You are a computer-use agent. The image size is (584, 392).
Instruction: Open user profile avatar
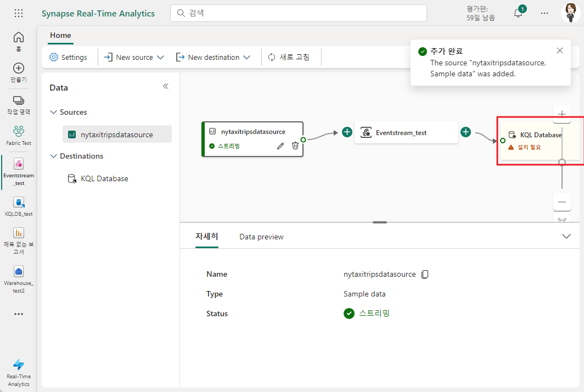(x=570, y=13)
